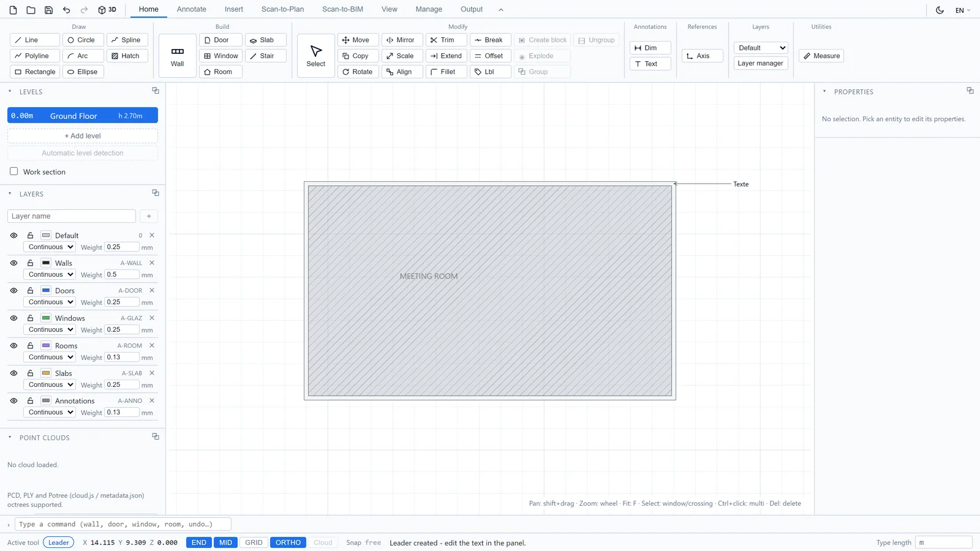
Task: Start the Measure utility
Action: [x=821, y=56]
